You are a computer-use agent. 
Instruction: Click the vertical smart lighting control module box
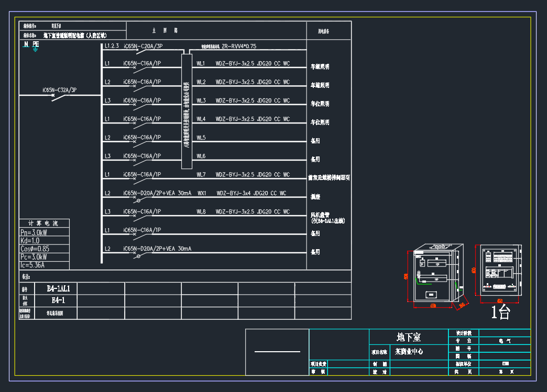click(187, 111)
